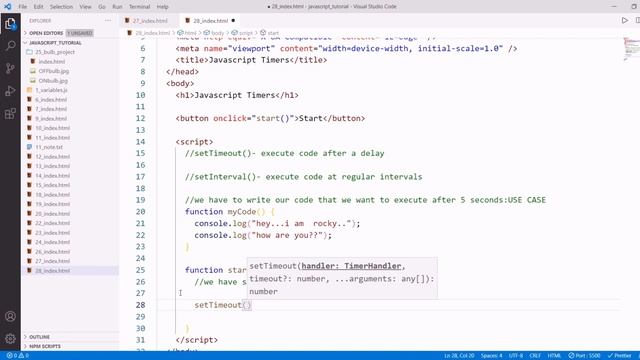Image resolution: width=640 pixels, height=360 pixels.
Task: Click the myCode function name on line 20
Action: pos(242,212)
